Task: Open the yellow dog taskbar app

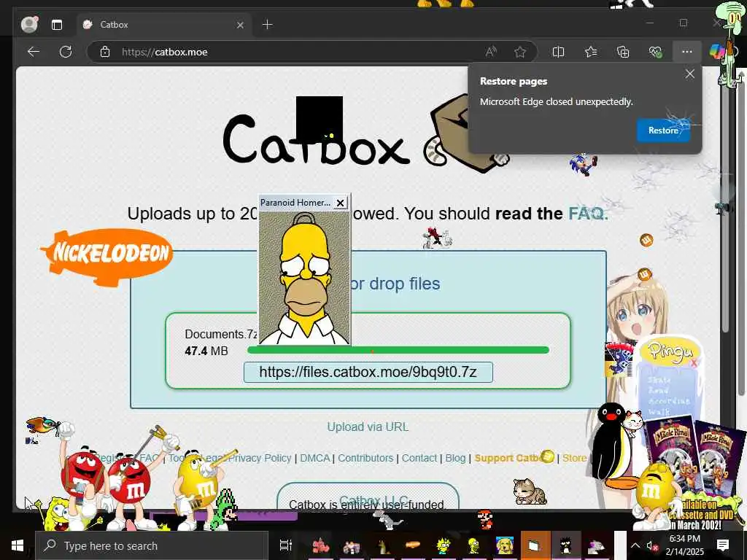Action: pos(504,545)
